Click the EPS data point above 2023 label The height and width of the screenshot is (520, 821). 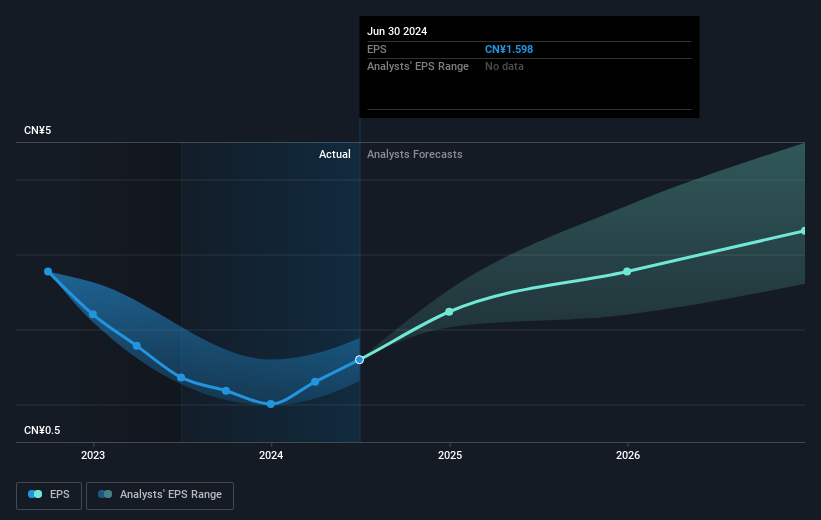[x=93, y=314]
